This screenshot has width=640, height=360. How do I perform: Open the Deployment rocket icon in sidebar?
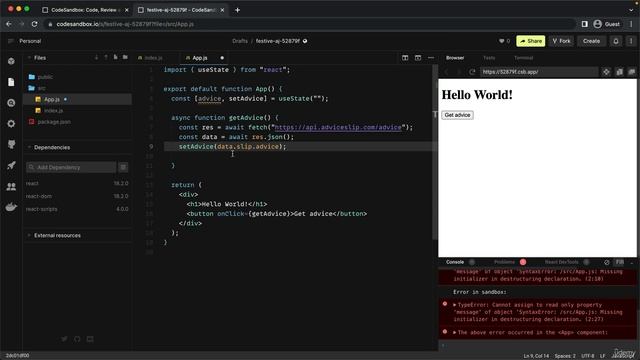pos(11,165)
